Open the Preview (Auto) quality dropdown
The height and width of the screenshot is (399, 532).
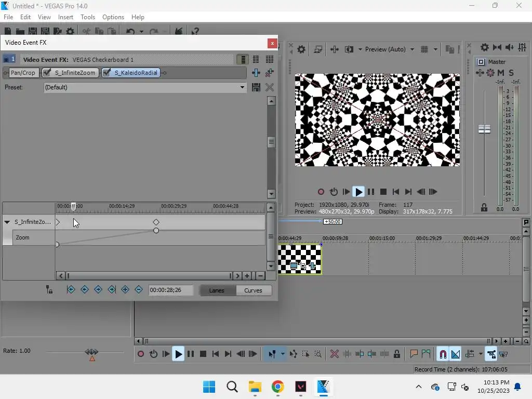[412, 49]
